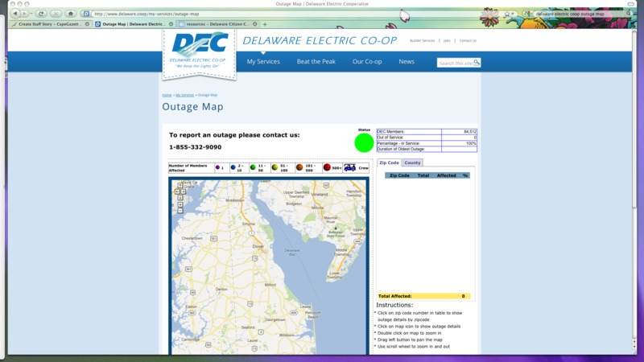Click the Crew truck legend icon
This screenshot has height=362, width=644.
350,167
